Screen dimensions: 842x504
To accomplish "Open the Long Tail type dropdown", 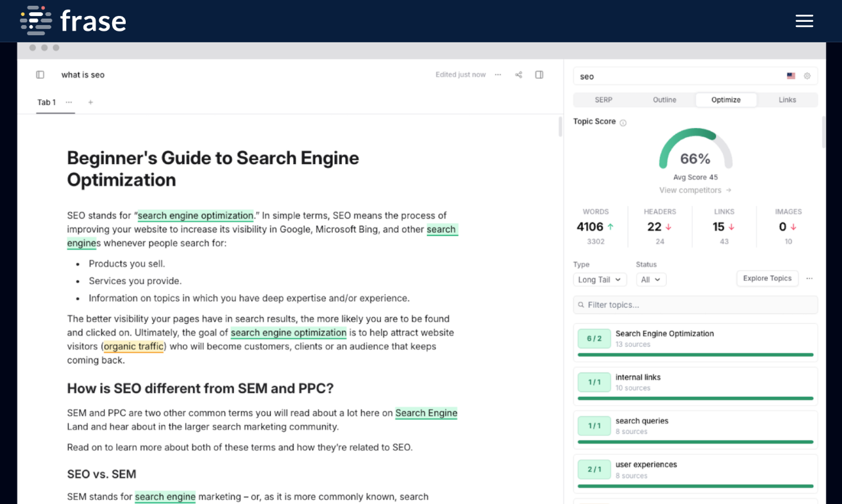I will [x=600, y=280].
